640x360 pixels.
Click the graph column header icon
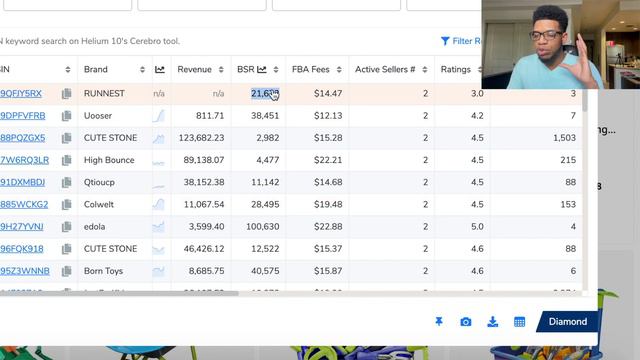pyautogui.click(x=160, y=70)
